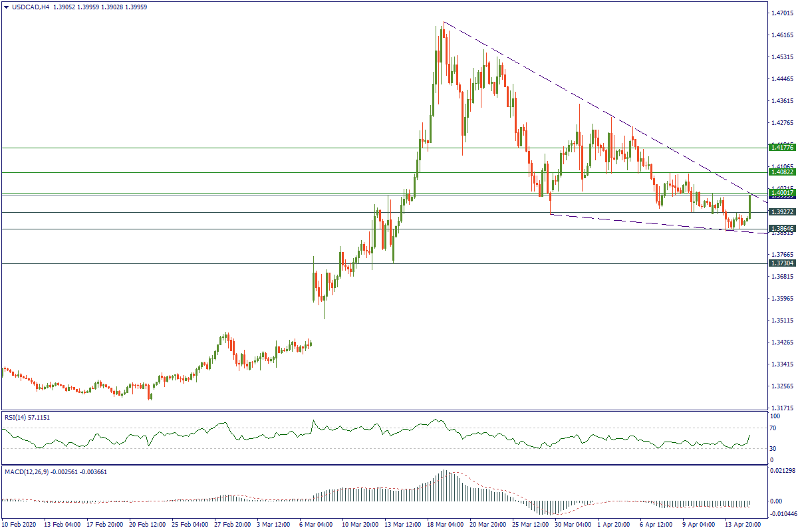798x532 pixels.
Task: Open the chart menu arrow beside USDCAD,H4
Action: pos(6,7)
